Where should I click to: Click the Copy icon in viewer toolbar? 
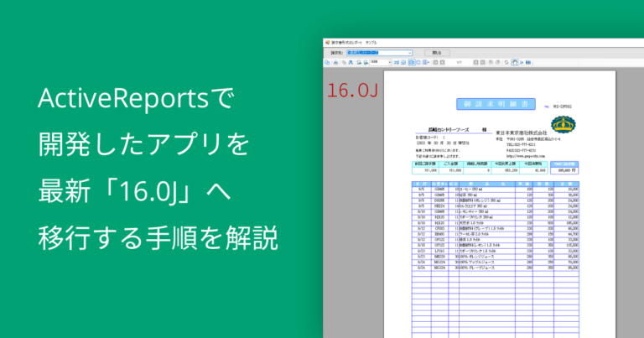click(x=344, y=62)
